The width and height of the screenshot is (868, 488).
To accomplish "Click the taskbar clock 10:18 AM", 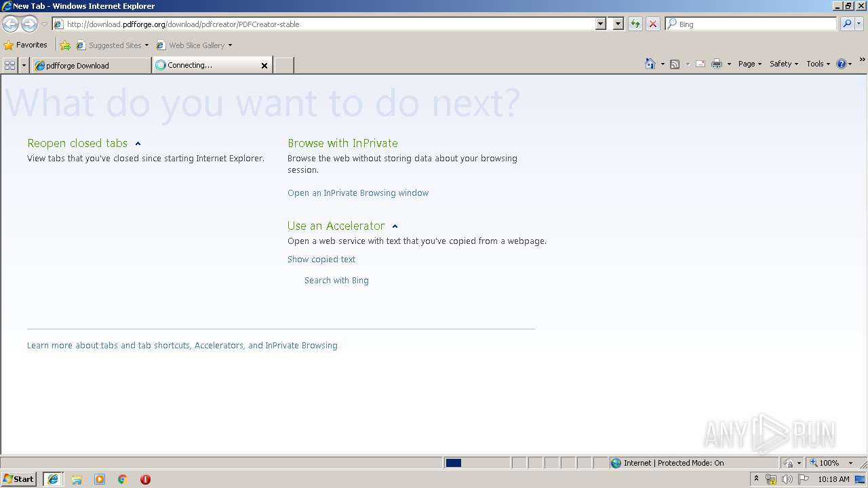I will (833, 479).
